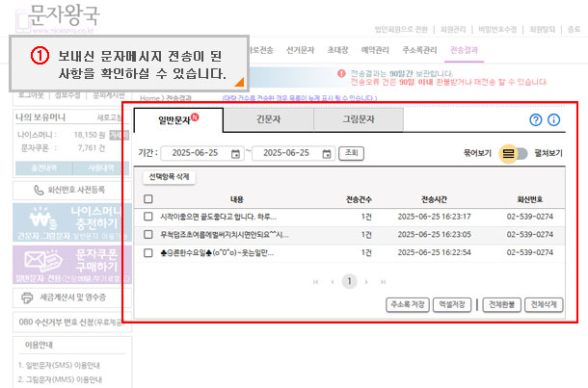Jump to first page arrow
The height and width of the screenshot is (388, 588).
[x=315, y=281]
